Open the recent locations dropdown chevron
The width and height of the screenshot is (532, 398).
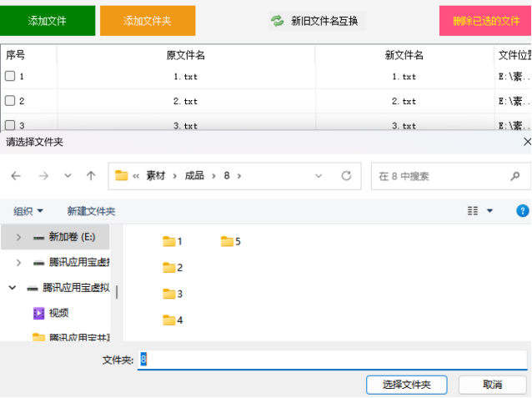68,176
